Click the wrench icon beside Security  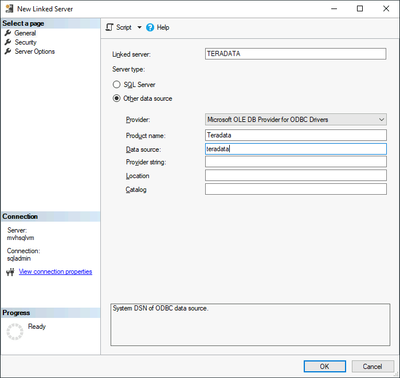[x=8, y=42]
